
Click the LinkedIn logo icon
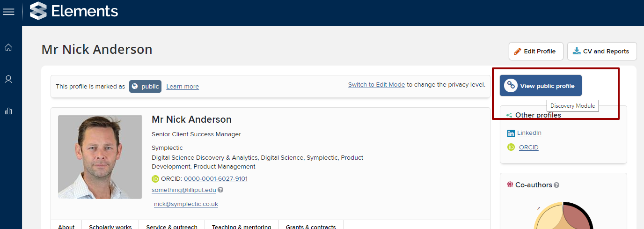[x=511, y=133]
